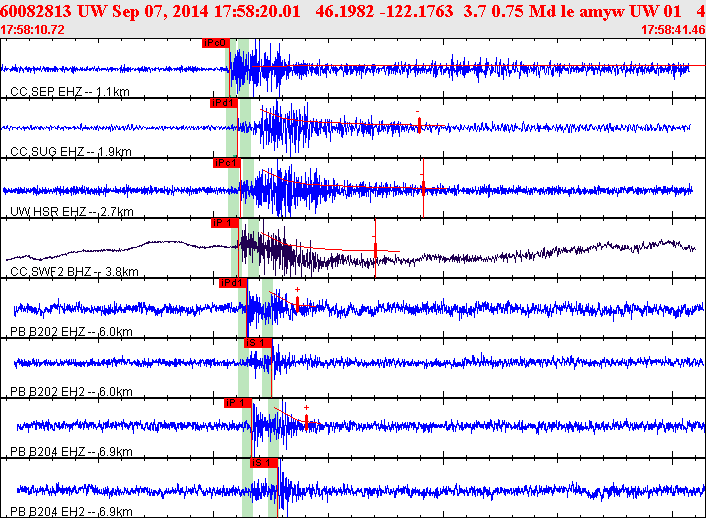This screenshot has height=518, width=706.
Task: Select the iPd1 pick flag on PB.B202 EHZ
Action: click(x=233, y=283)
